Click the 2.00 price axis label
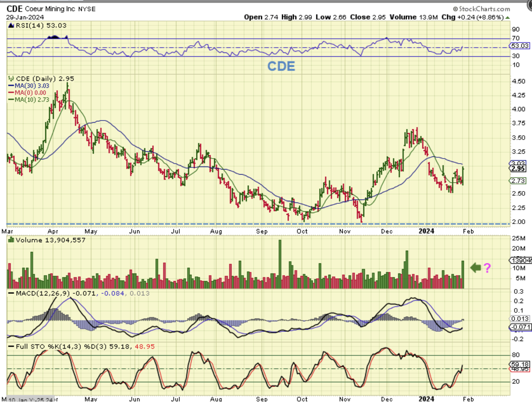 click(518, 222)
